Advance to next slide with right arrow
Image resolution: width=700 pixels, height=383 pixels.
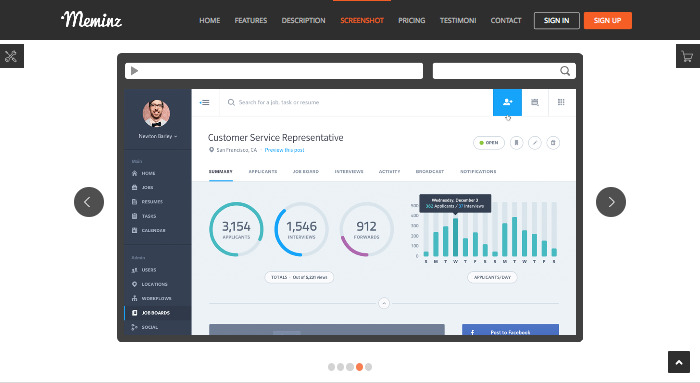[x=611, y=202]
